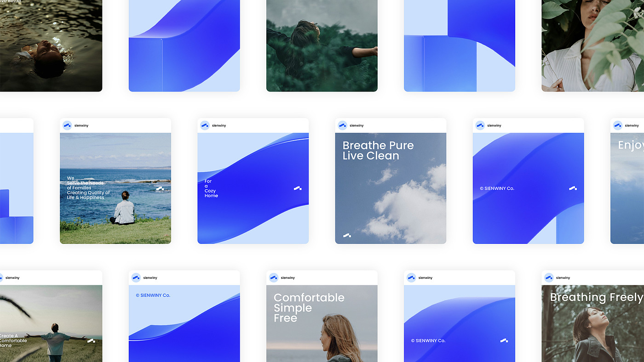Screen dimensions: 644x362
Task: Click the "Comfortable Simple Free" headline
Action: click(x=309, y=308)
